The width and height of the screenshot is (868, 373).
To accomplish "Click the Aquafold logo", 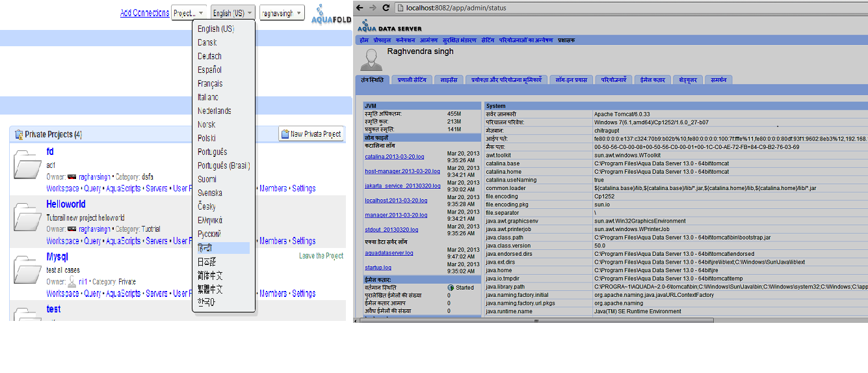I will (330, 14).
